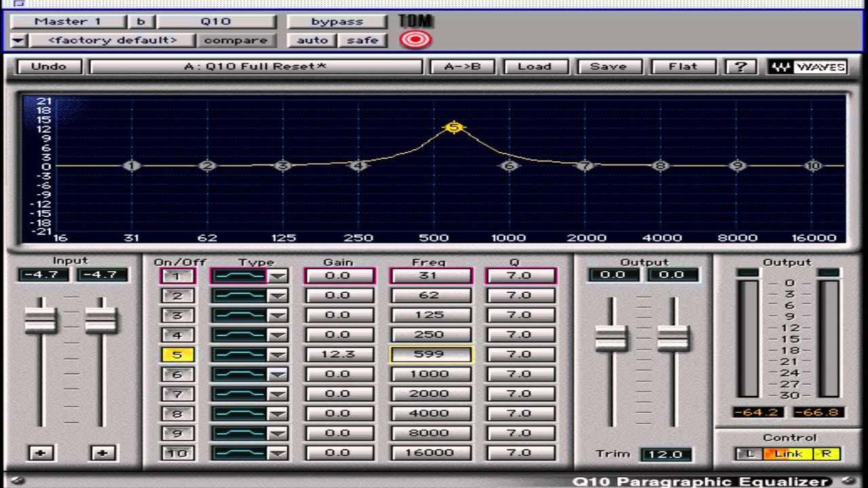Image resolution: width=868 pixels, height=488 pixels.
Task: Click band 6 filter type curve icon
Action: point(239,374)
